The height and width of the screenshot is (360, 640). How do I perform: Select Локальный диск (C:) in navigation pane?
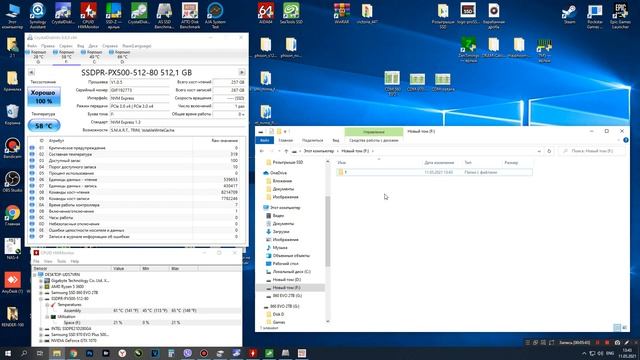coord(288,272)
